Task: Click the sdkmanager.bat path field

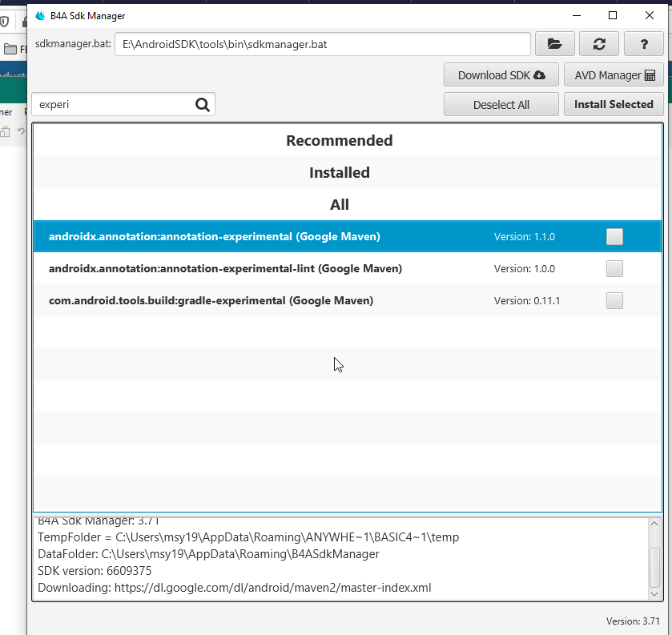Action: coord(322,44)
